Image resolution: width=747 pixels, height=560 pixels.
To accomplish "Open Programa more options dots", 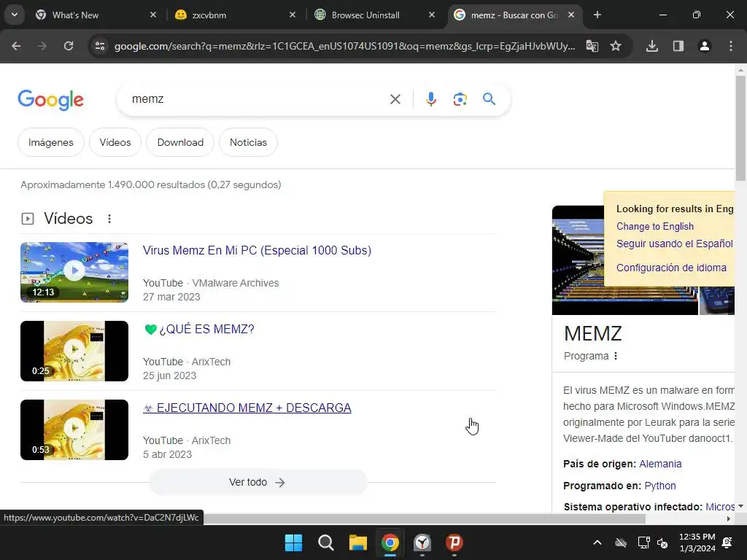I will (616, 356).
